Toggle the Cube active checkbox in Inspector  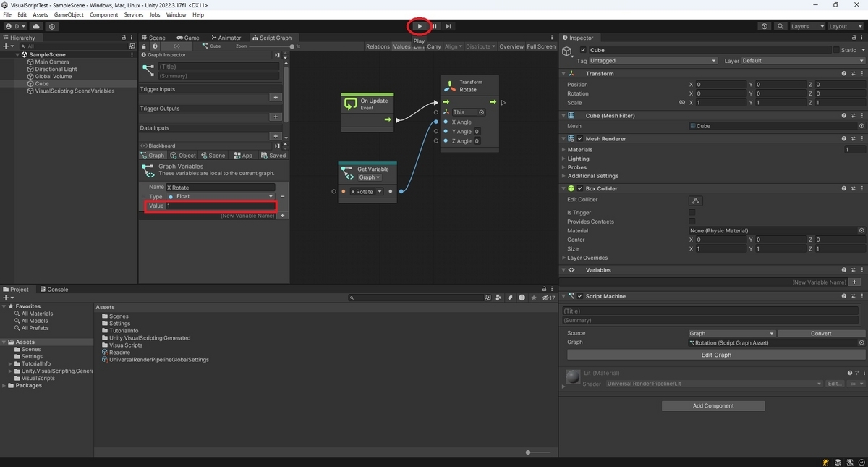tap(584, 50)
